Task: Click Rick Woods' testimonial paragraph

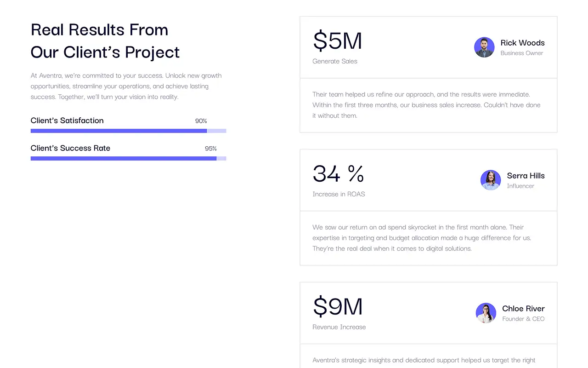Action: [426, 105]
